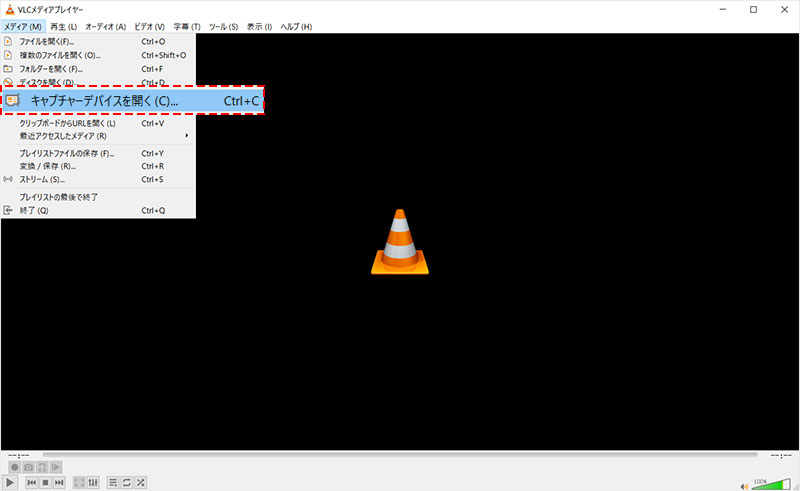Start playback with the Play button
Screen dimensions: 800x491
click(10, 482)
